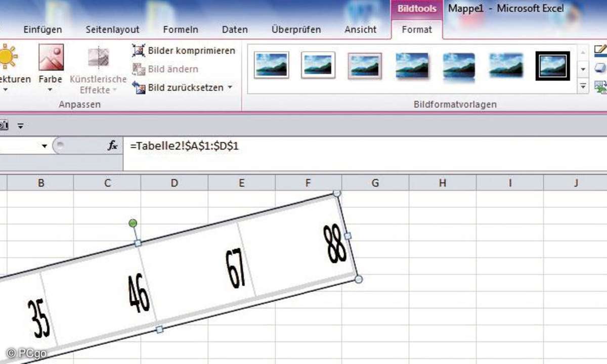Select the Ansicht tab
This screenshot has width=607, height=364.
[x=360, y=30]
